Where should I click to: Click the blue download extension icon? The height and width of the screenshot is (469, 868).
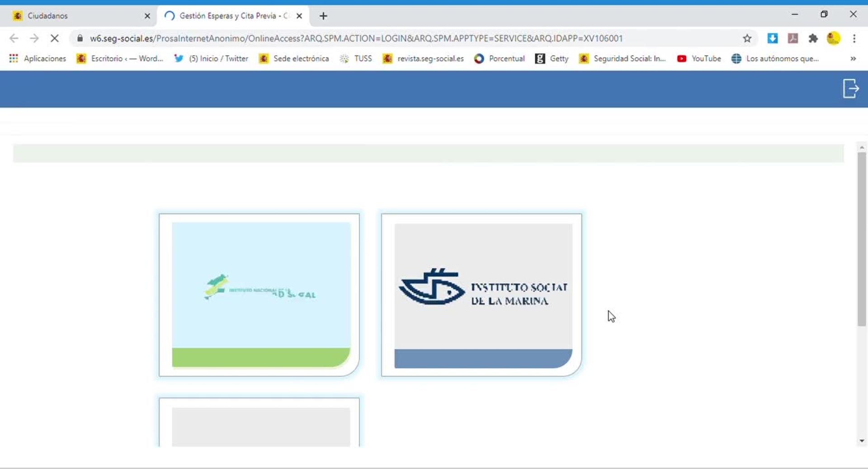772,38
